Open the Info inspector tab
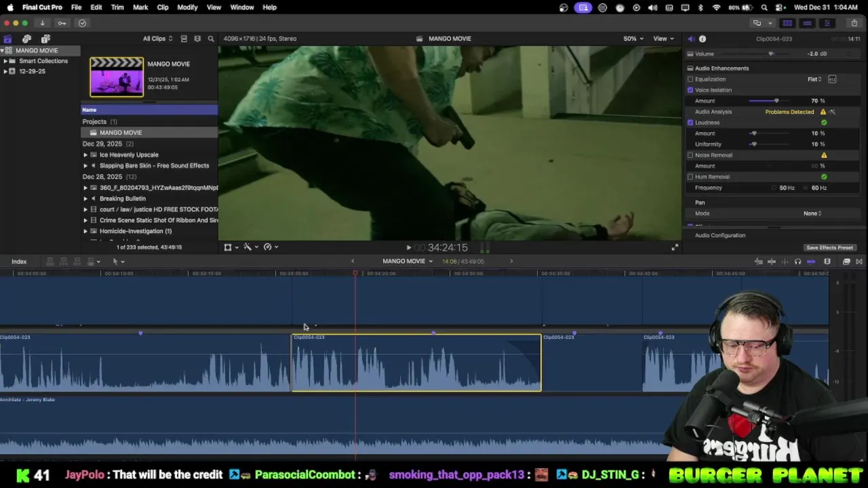 [703, 39]
